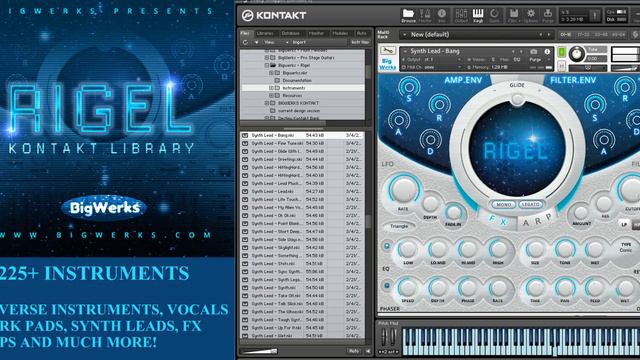The width and height of the screenshot is (640, 360).
Task: Toggle the Phaser power button
Action: click(x=387, y=286)
